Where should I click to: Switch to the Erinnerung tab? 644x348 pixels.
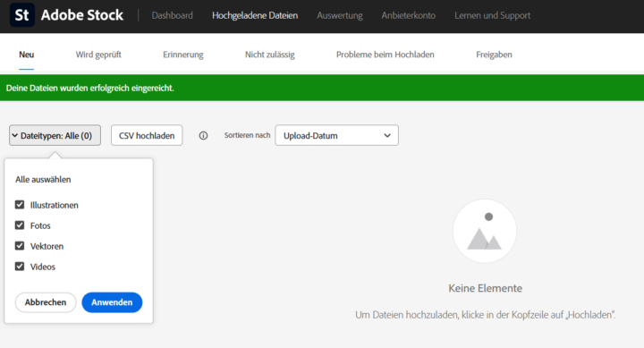pyautogui.click(x=183, y=55)
